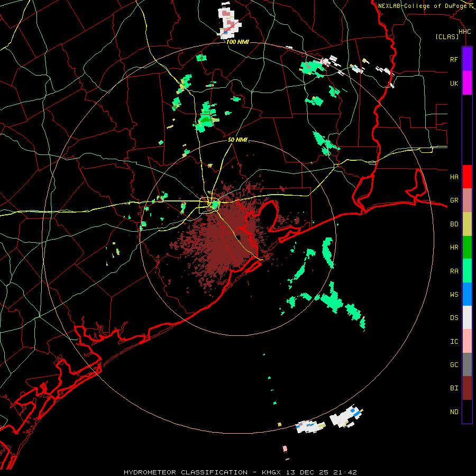This screenshot has height=476, width=476.
Task: Click the 50 NMI range ring label
Action: click(x=237, y=140)
